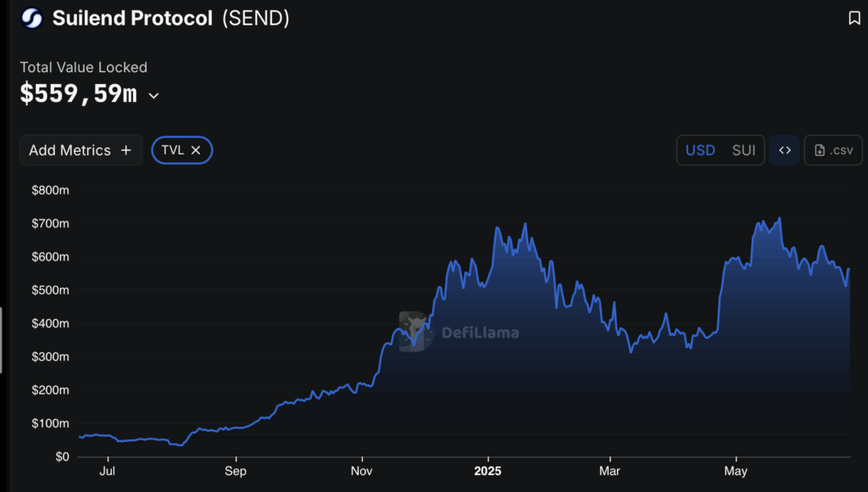Click the $500m y-axis label
The width and height of the screenshot is (868, 492).
tap(50, 290)
